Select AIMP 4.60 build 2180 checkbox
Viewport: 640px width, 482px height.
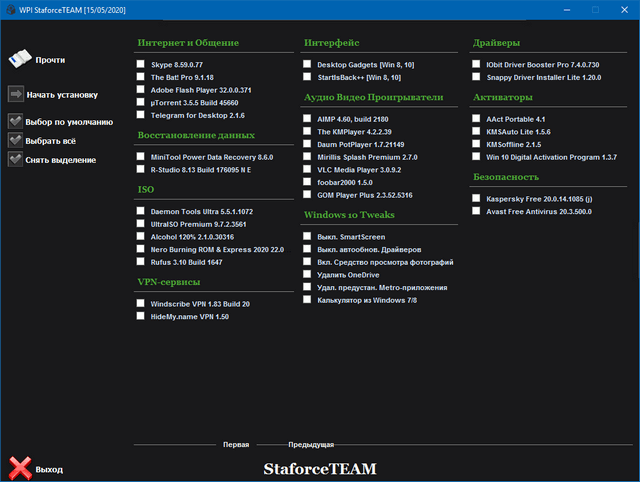[x=307, y=118]
